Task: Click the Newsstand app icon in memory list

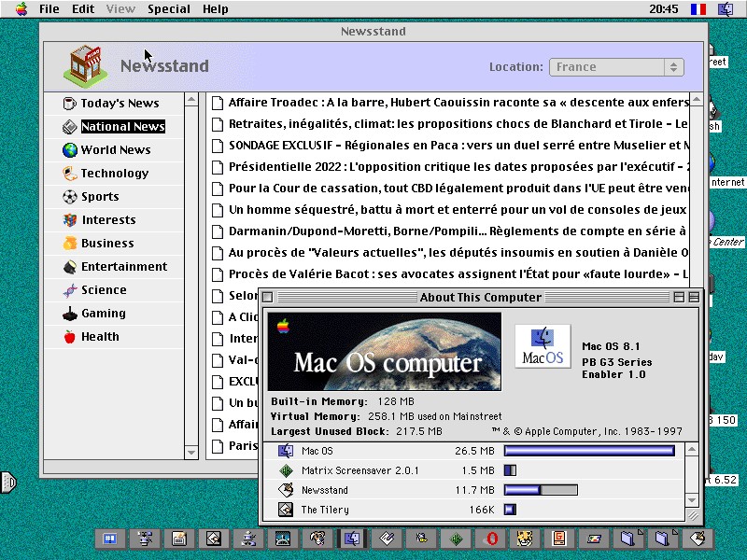Action: click(x=286, y=489)
